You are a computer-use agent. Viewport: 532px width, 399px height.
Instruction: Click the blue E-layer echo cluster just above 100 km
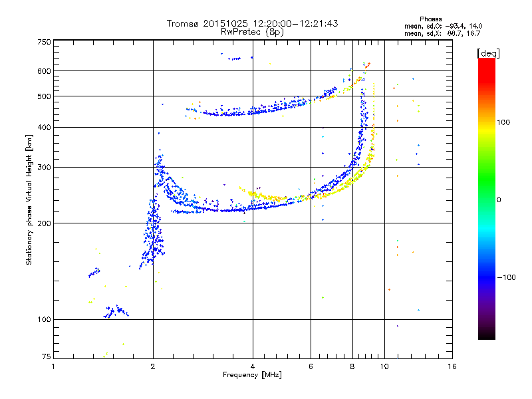(116, 311)
